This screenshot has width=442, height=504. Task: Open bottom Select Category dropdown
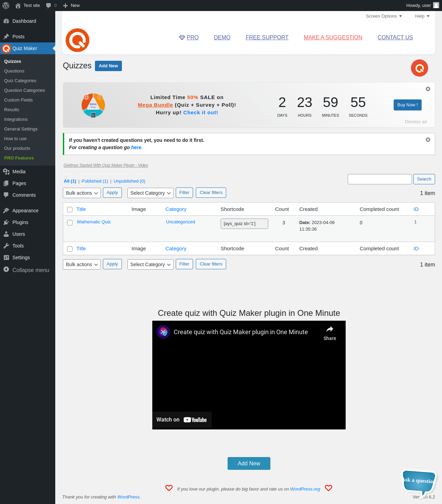tap(151, 264)
